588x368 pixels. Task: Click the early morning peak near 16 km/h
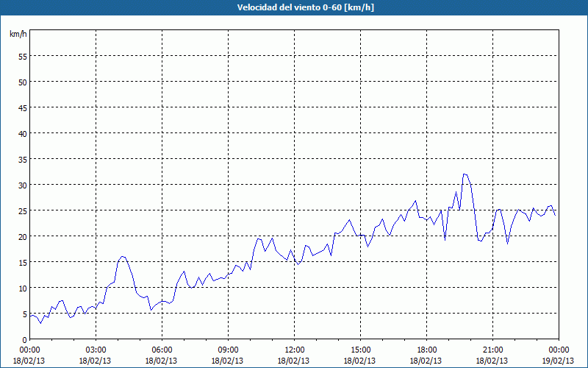tap(123, 257)
